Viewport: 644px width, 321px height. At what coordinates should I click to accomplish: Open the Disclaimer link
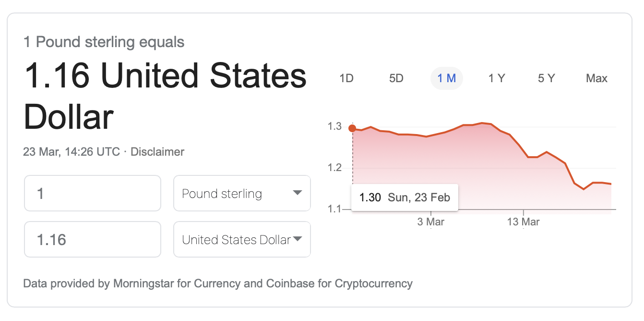(157, 152)
